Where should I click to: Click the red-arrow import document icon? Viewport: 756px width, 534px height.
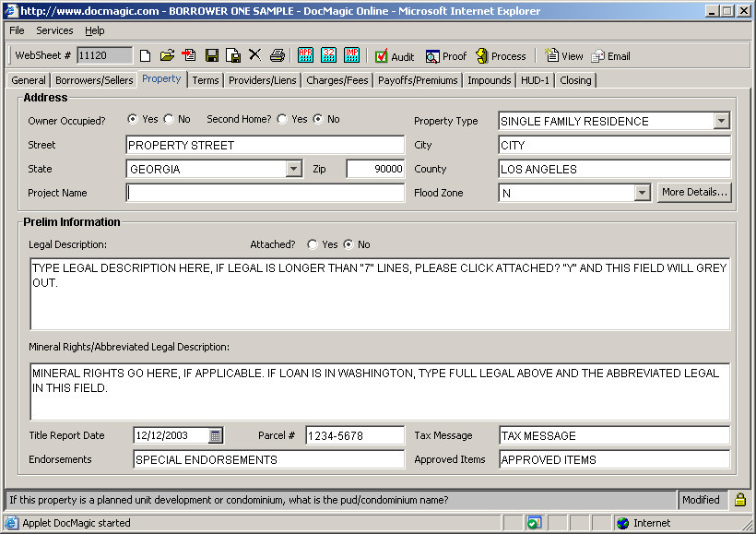189,56
